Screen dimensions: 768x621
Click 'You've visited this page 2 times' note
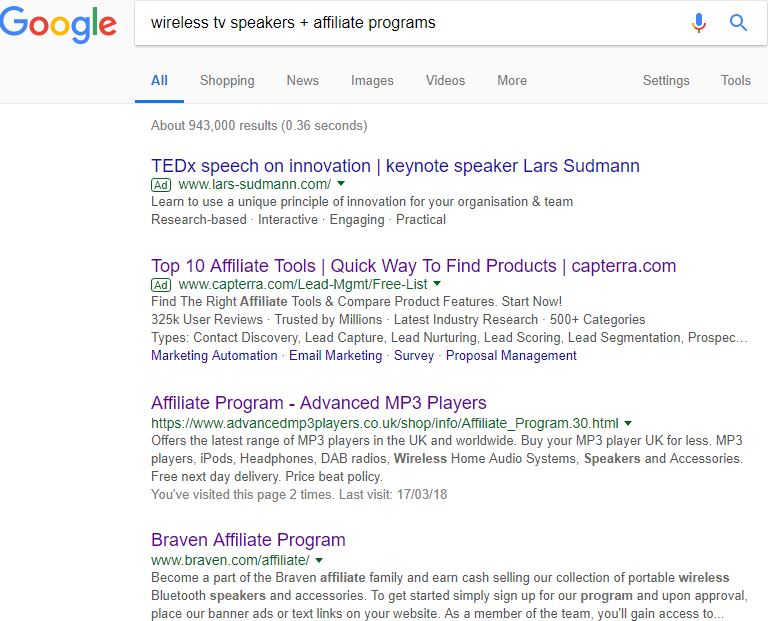[x=299, y=495]
